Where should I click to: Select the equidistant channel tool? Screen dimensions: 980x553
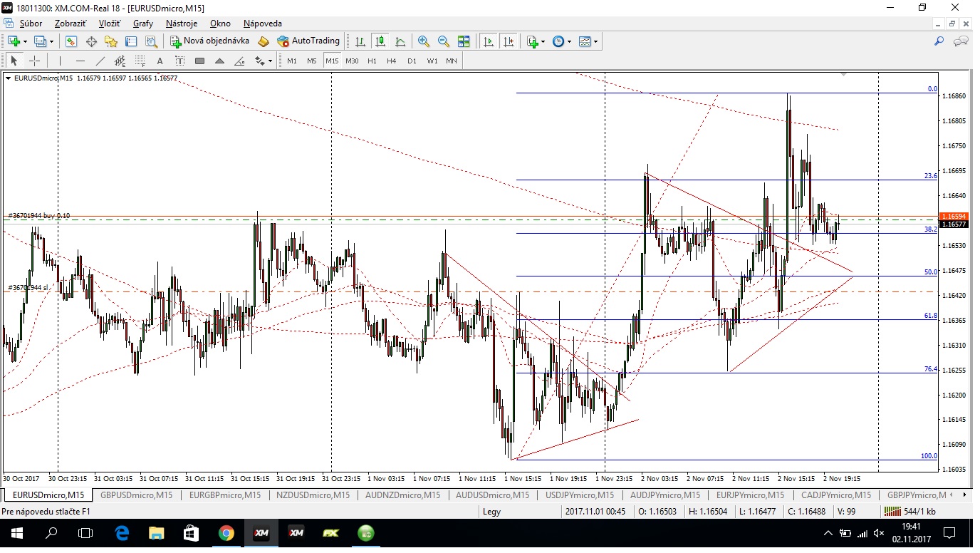[120, 61]
